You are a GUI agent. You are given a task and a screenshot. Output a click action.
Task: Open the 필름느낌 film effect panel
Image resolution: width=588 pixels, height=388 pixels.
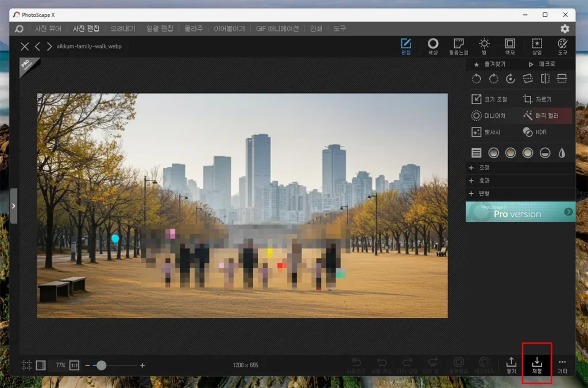[458, 47]
